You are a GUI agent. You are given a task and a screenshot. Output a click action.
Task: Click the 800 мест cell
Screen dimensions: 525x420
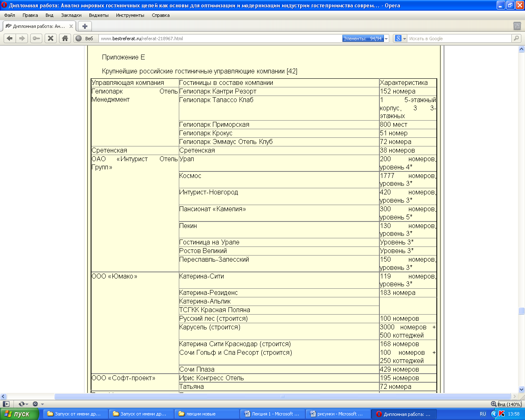(x=408, y=125)
